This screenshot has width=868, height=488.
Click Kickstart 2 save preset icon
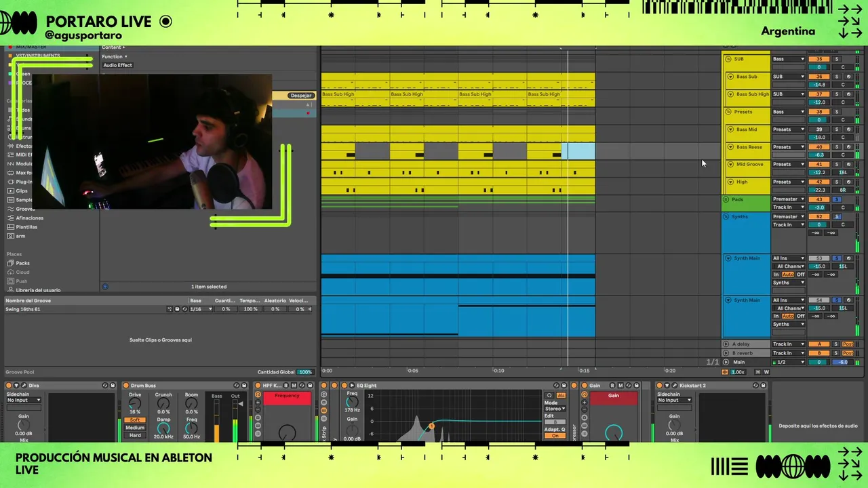pyautogui.click(x=763, y=385)
